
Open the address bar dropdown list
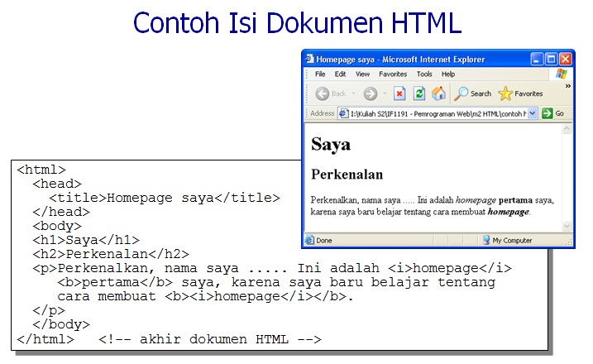pyautogui.click(x=533, y=113)
